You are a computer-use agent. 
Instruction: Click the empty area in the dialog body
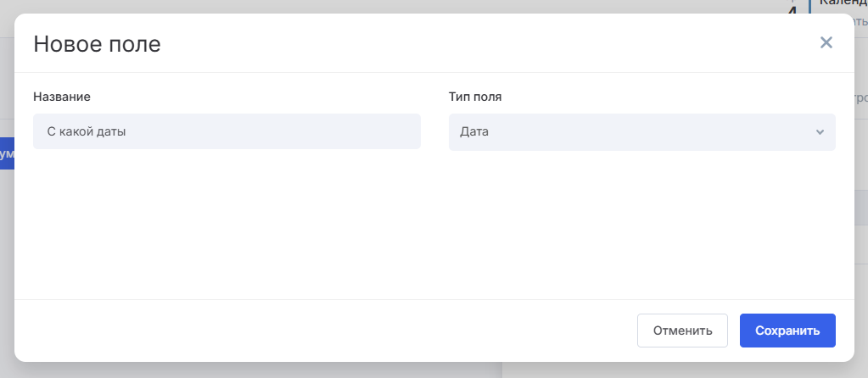[434, 225]
